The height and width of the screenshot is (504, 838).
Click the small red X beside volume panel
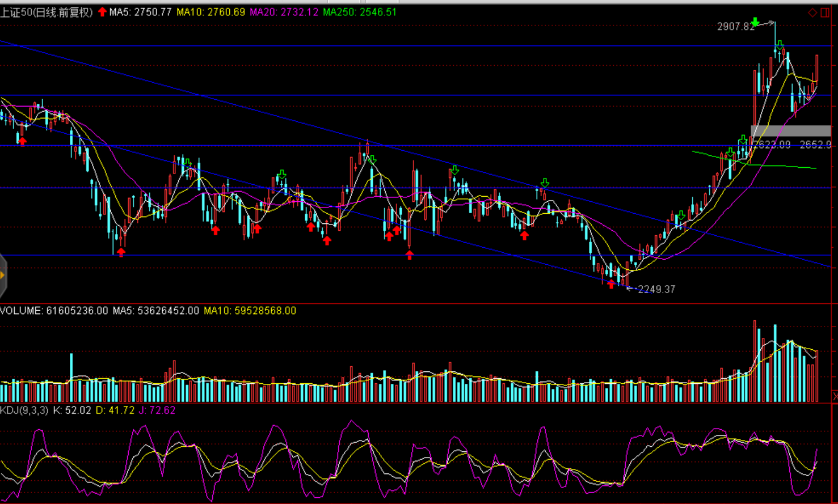835,395
